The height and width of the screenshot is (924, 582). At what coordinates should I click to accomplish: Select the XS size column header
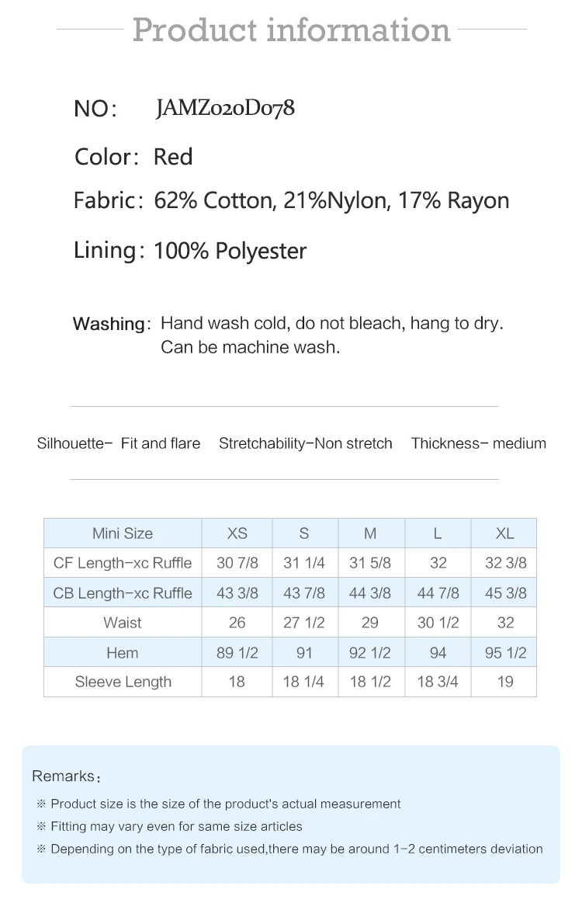click(237, 533)
